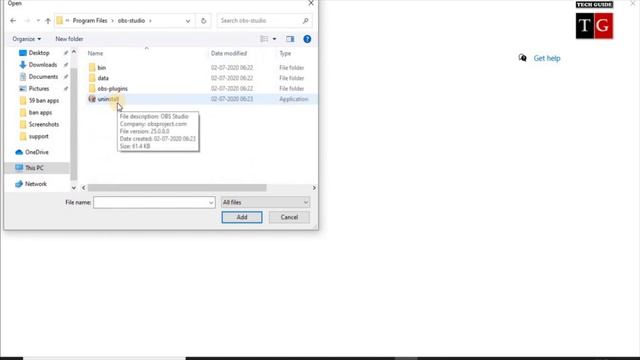Screen dimensions: 640x360
Task: Open the Screenshots quick access folder
Action: 44,124
